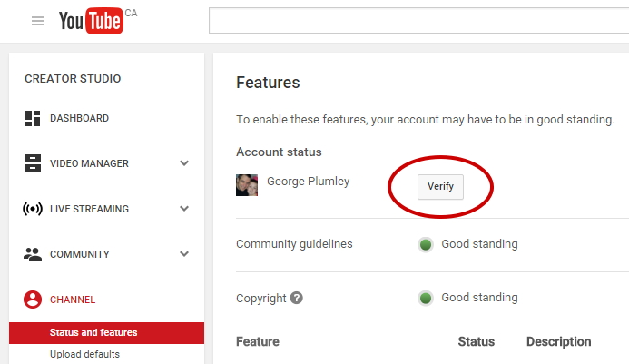Click the Features page heading
The width and height of the screenshot is (629, 364).
pyautogui.click(x=268, y=83)
